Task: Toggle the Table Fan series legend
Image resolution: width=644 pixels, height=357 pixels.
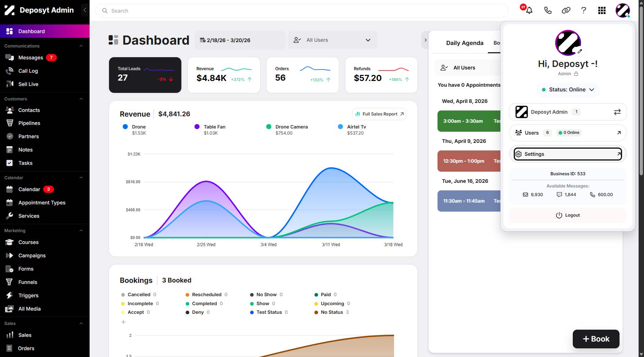Action: click(210, 127)
